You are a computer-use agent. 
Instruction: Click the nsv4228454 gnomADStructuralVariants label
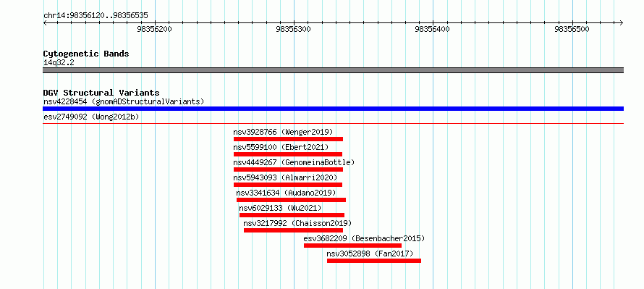(124, 101)
